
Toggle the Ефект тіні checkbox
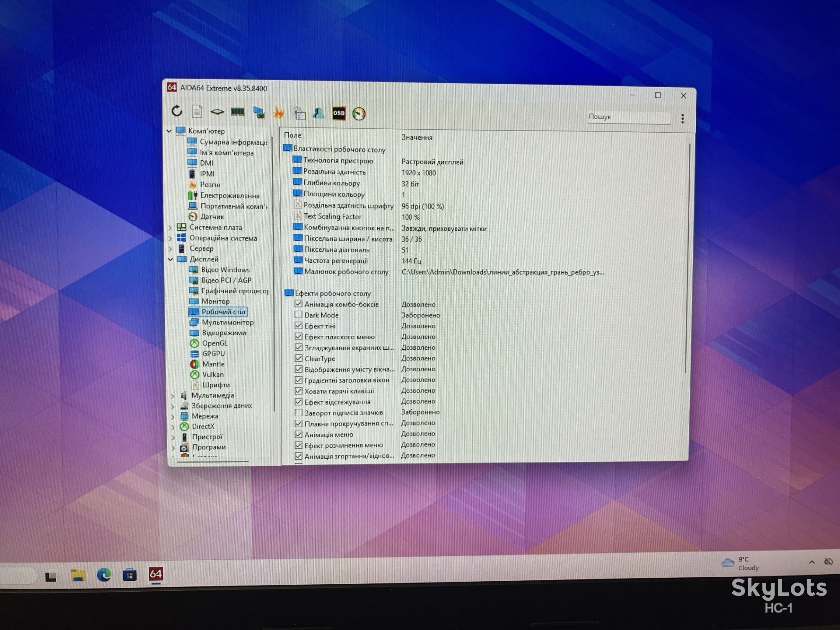pyautogui.click(x=298, y=326)
